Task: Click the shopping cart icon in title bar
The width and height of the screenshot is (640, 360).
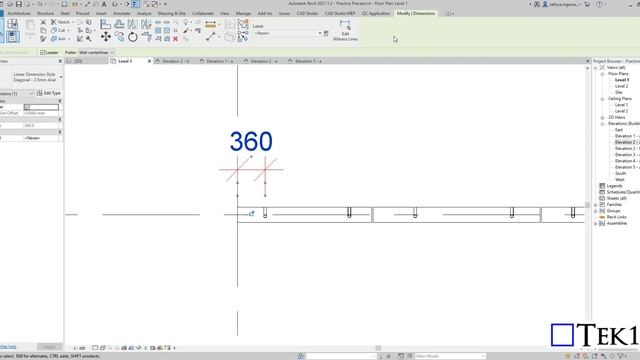Action: pos(587,4)
